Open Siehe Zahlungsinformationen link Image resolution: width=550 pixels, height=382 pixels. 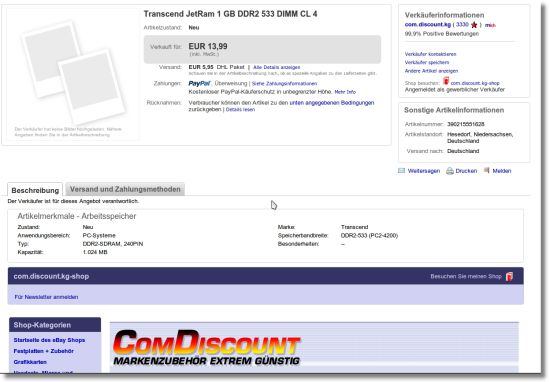(x=284, y=83)
